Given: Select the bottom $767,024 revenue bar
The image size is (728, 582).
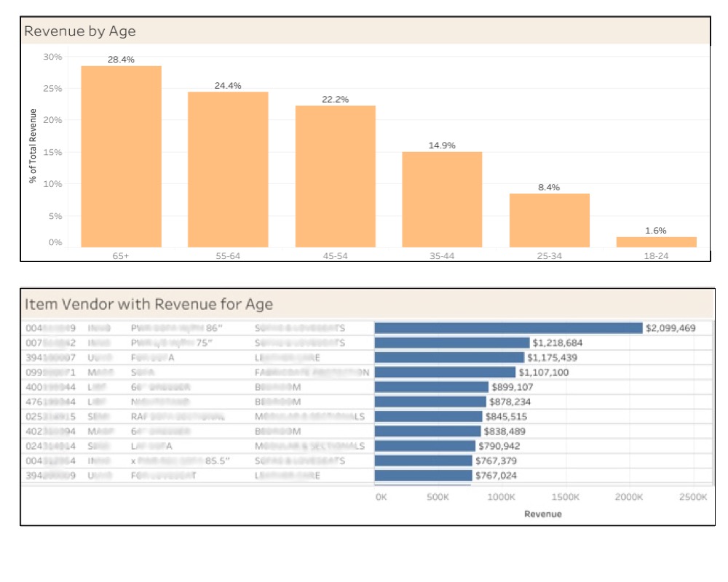Looking at the screenshot, I should [422, 477].
